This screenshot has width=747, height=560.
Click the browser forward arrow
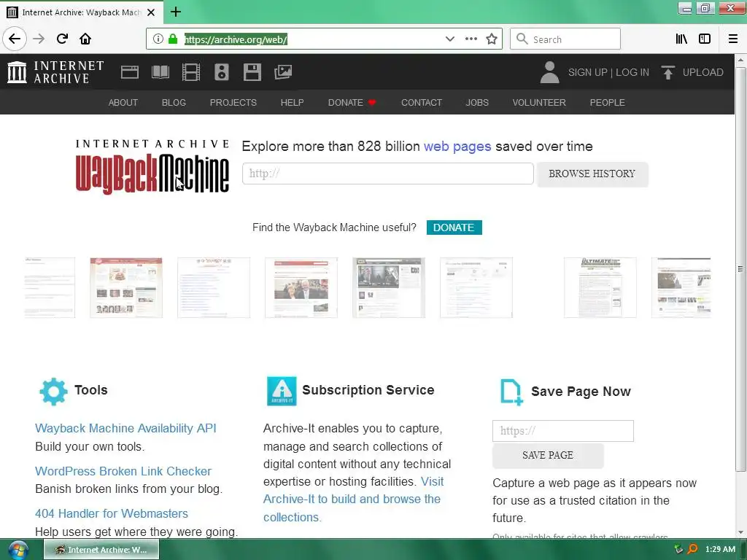(x=39, y=39)
